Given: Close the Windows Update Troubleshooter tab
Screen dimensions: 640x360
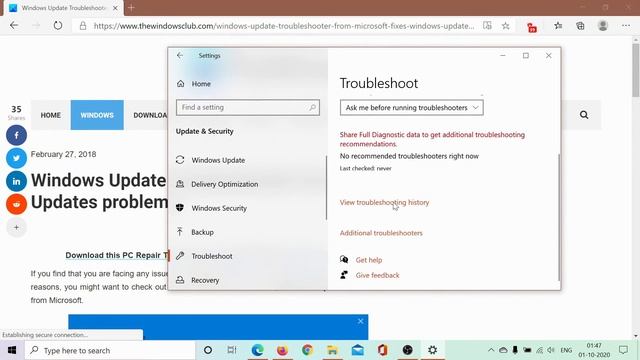Looking at the screenshot, I should click(115, 8).
